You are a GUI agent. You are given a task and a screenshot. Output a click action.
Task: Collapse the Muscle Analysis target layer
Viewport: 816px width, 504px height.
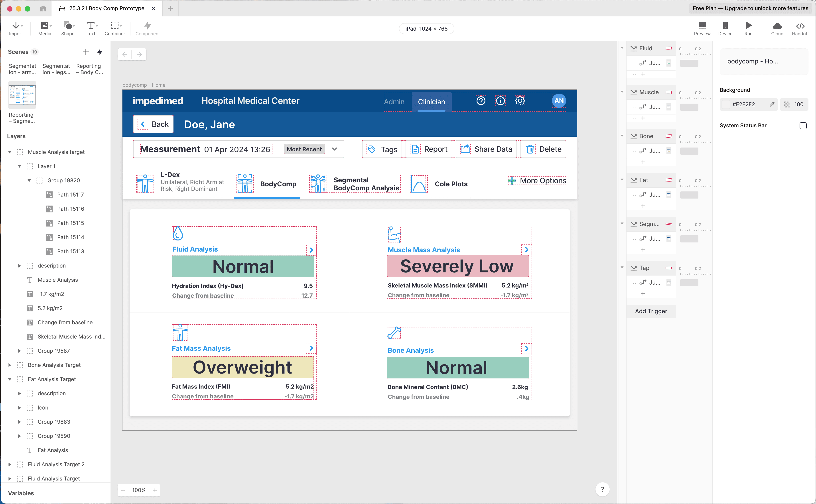tap(10, 152)
